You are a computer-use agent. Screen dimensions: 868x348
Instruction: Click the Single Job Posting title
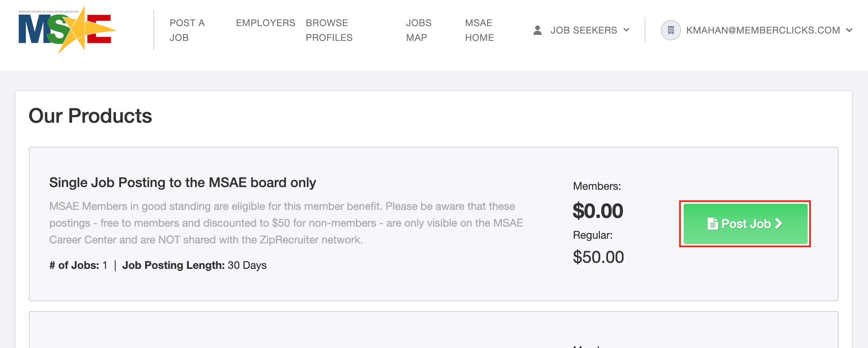coord(182,182)
